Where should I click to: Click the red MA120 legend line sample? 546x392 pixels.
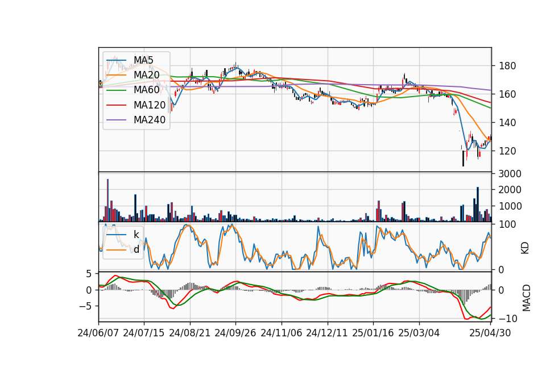(x=117, y=105)
